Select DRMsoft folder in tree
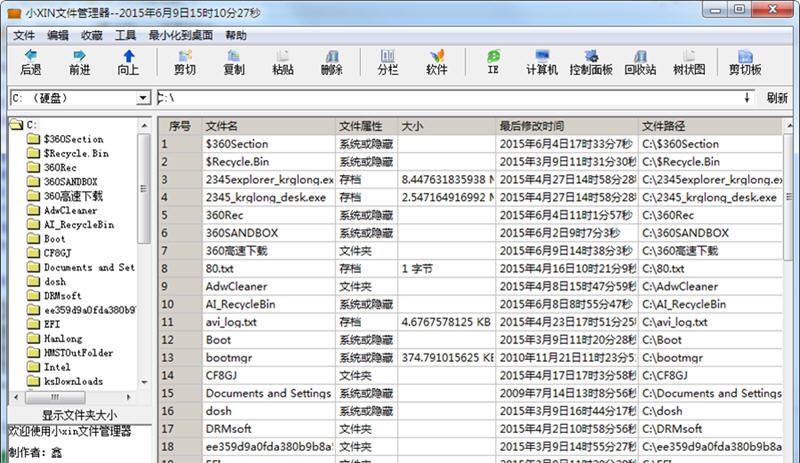 [x=62, y=296]
